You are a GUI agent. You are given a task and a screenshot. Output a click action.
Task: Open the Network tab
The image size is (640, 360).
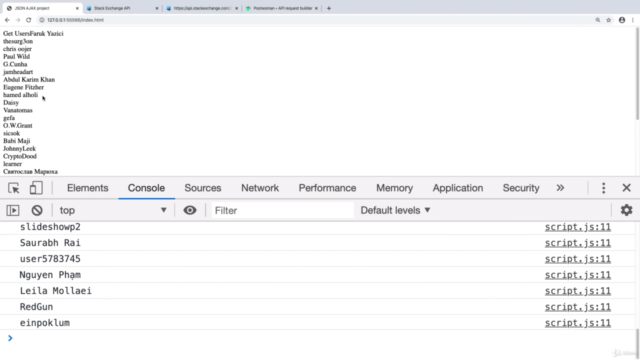[260, 188]
